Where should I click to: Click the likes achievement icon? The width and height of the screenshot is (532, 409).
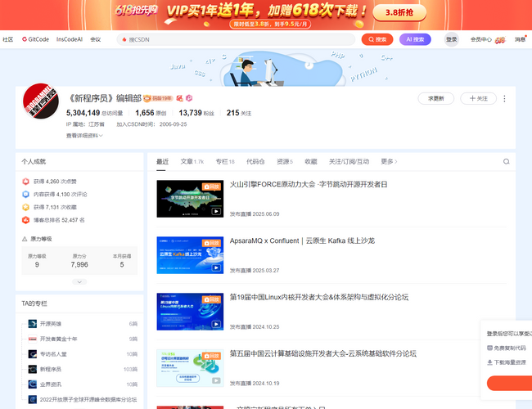click(x=26, y=182)
